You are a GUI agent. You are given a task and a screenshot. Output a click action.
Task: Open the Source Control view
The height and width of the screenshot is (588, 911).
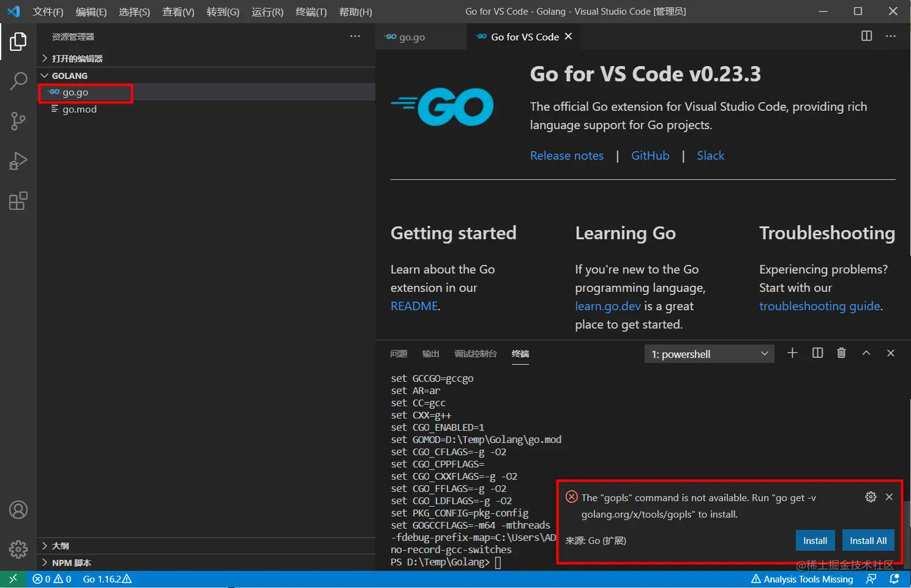coord(18,121)
